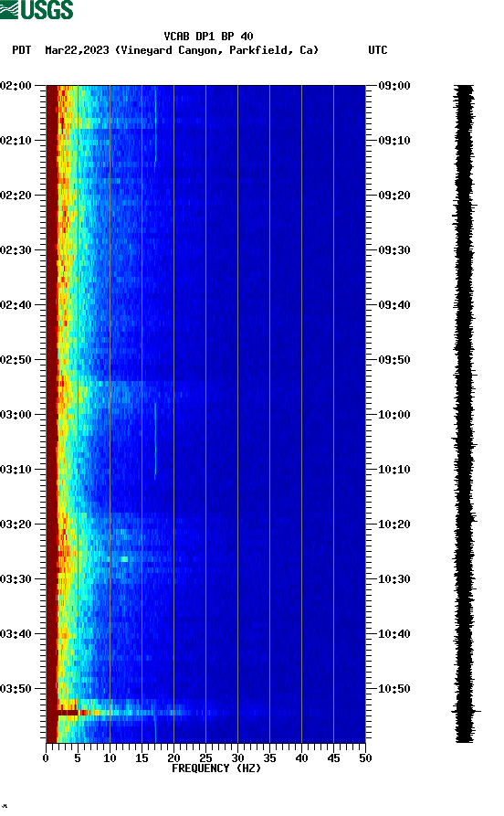Click the PDT time label 03:10

[x=16, y=470]
